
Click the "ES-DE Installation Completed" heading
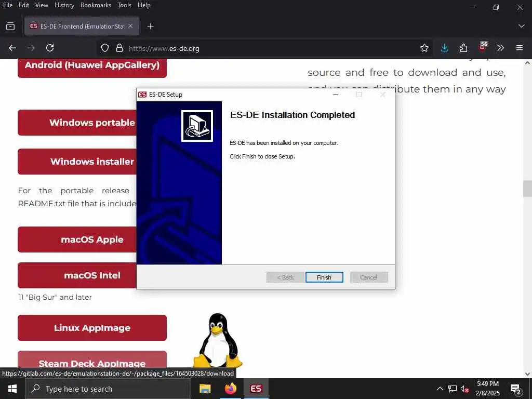point(292,115)
